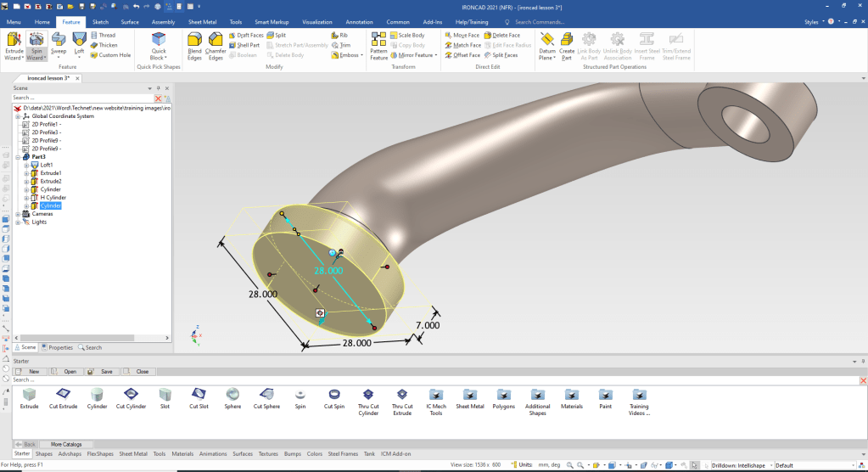This screenshot has width=868, height=472.
Task: Click the Shell Part tool
Action: click(244, 45)
